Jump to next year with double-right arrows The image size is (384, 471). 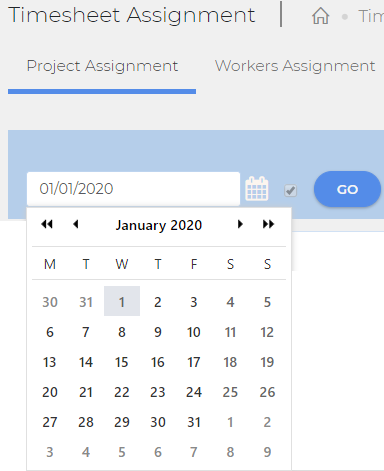(268, 224)
